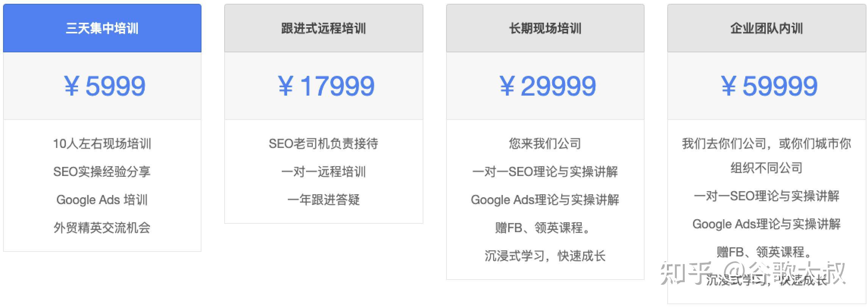868x308 pixels.
Task: Click the SEO老司机负责接待 feature line
Action: [x=323, y=144]
